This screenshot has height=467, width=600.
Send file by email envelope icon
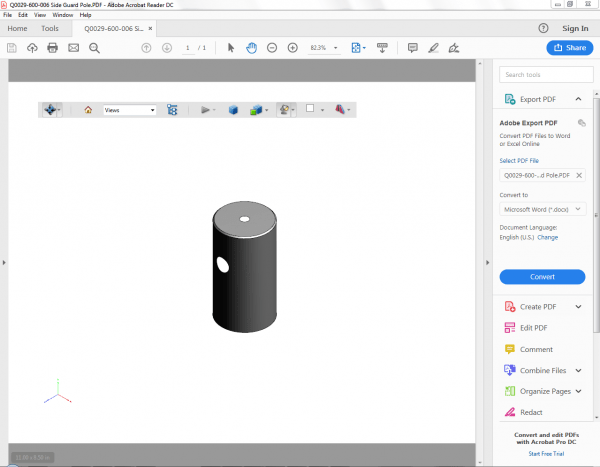point(73,48)
